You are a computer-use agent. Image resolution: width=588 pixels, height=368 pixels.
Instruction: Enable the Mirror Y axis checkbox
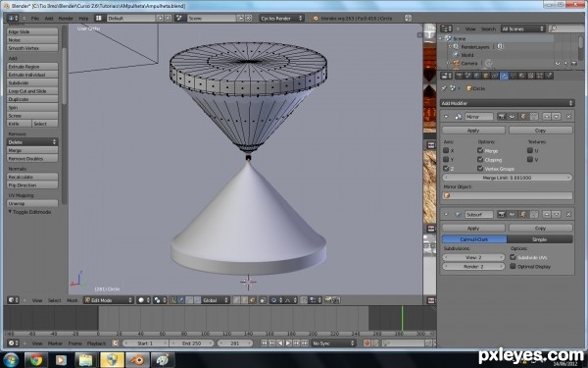point(446,159)
